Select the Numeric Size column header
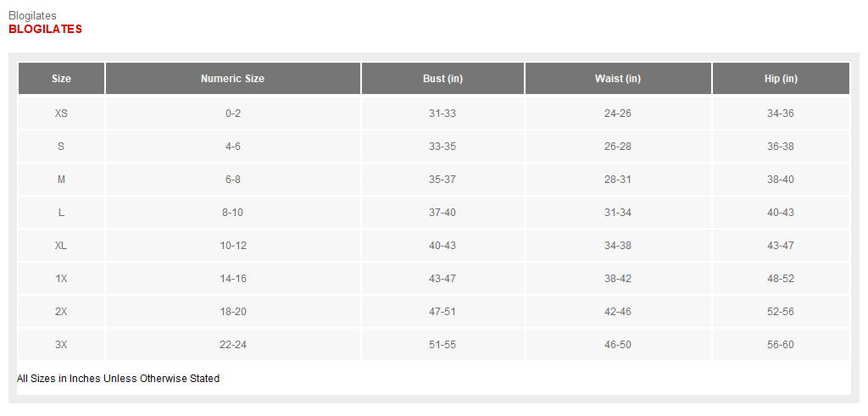The width and height of the screenshot is (868, 416). click(x=232, y=79)
